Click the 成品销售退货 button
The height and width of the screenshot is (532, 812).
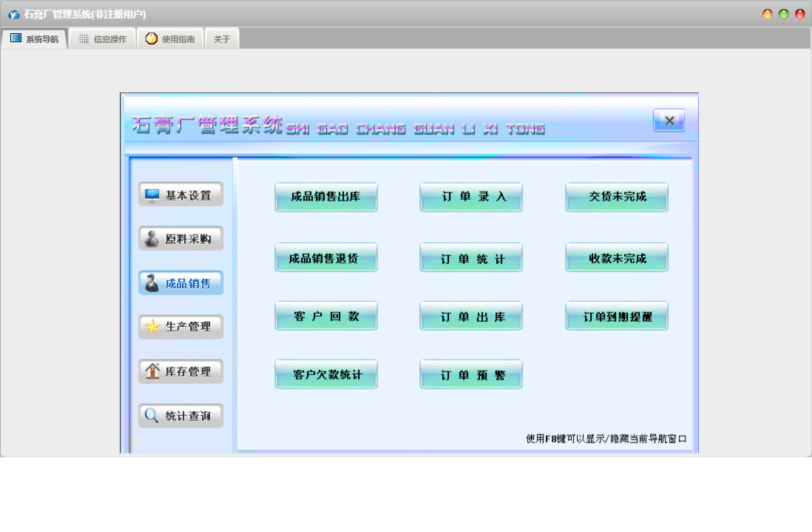point(326,257)
